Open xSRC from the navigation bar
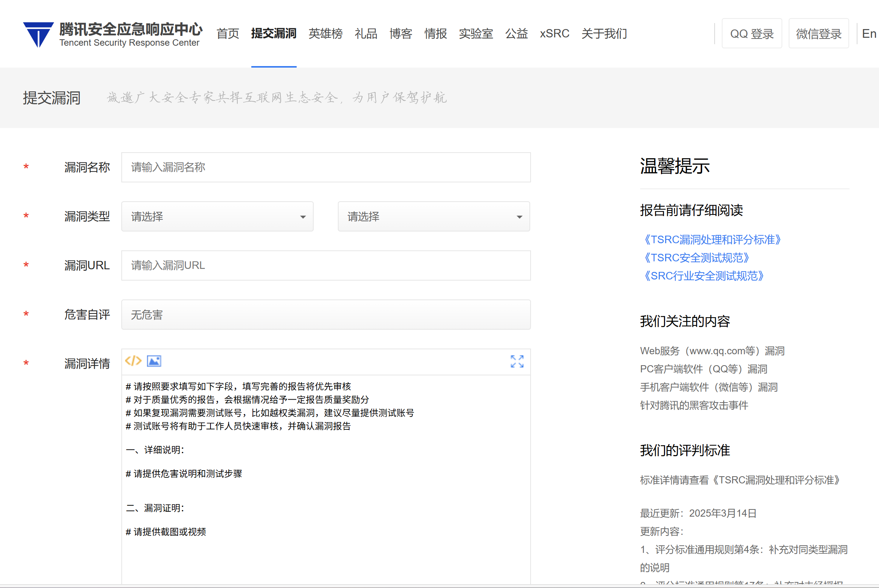879x588 pixels. coord(554,34)
